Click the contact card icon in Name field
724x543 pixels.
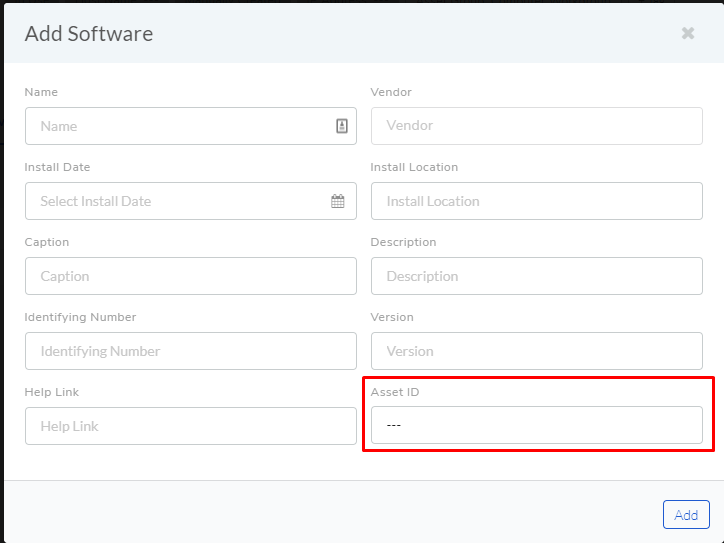click(x=342, y=126)
